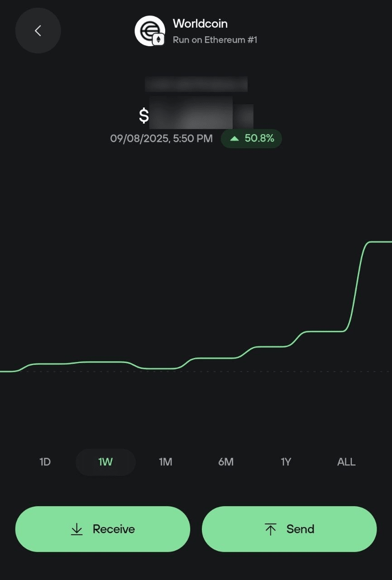Select the 1W chart range

coord(105,462)
